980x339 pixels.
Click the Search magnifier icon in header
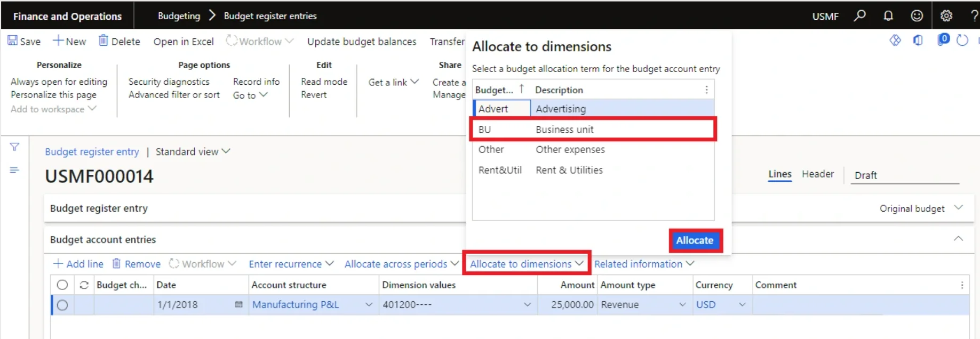pyautogui.click(x=859, y=15)
